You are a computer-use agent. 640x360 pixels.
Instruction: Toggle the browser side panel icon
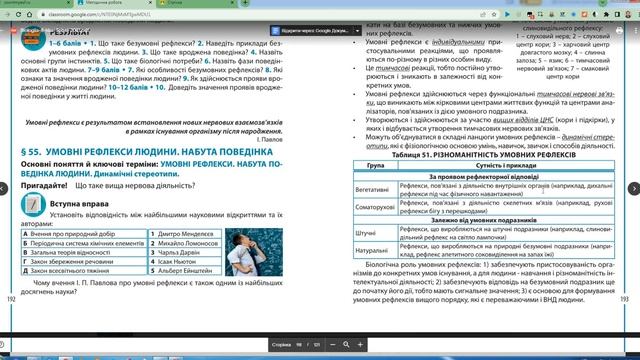click(617, 14)
